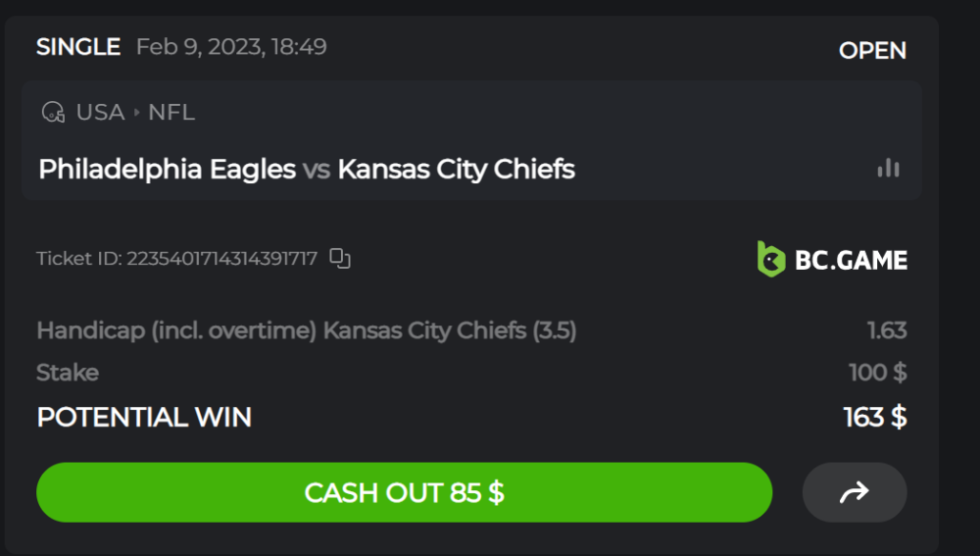980x556 pixels.
Task: Open match statistics bar chart icon
Action: 888,168
